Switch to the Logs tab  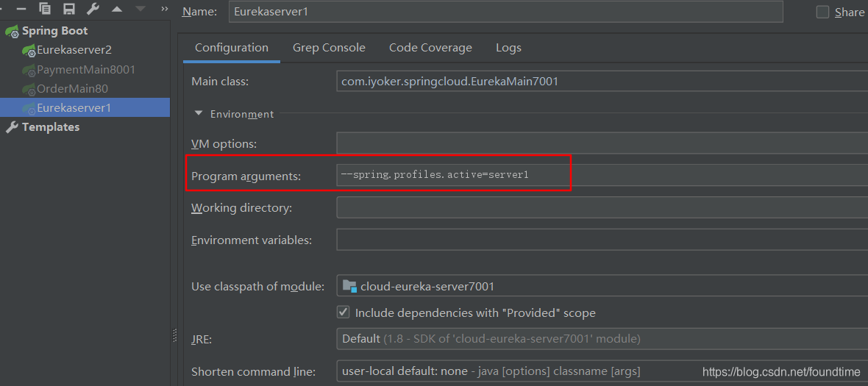coord(508,48)
